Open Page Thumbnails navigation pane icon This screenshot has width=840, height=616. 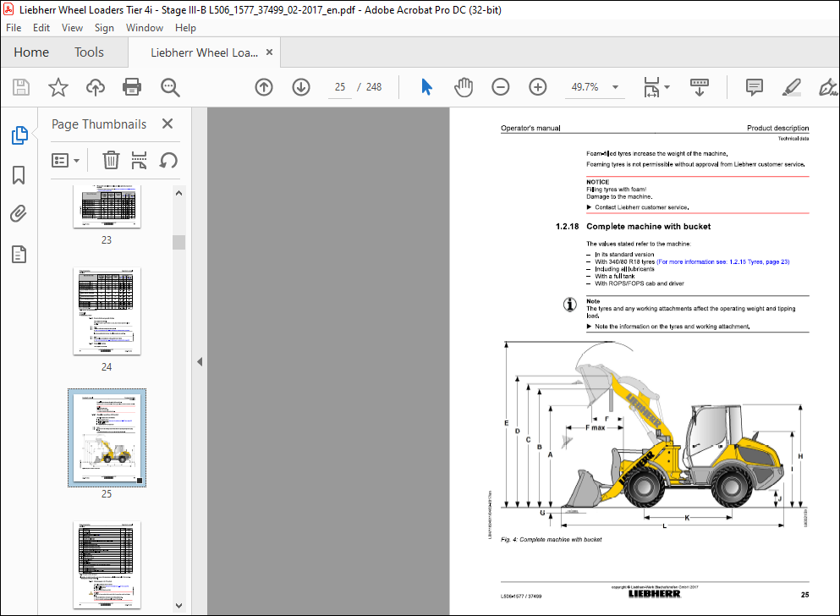19,135
